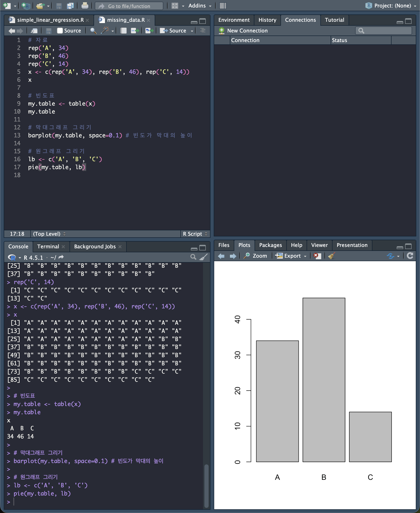Click the find/replace magnifier in editor toolbar
Image resolution: width=420 pixels, height=513 pixels.
93,31
